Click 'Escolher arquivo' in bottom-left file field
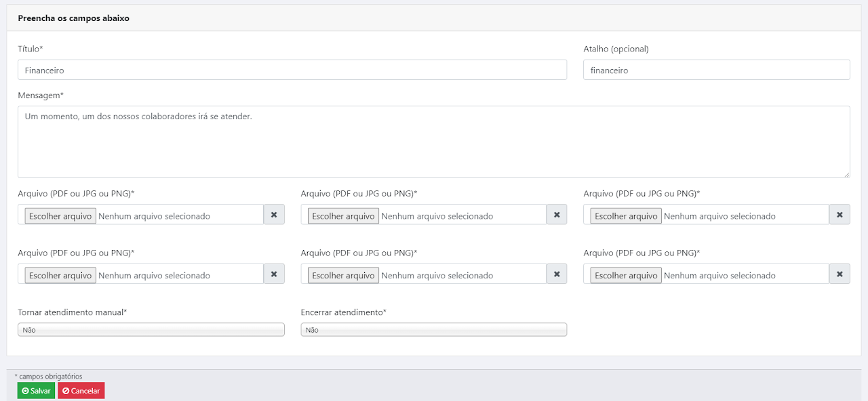This screenshot has height=401, width=868. (x=60, y=276)
